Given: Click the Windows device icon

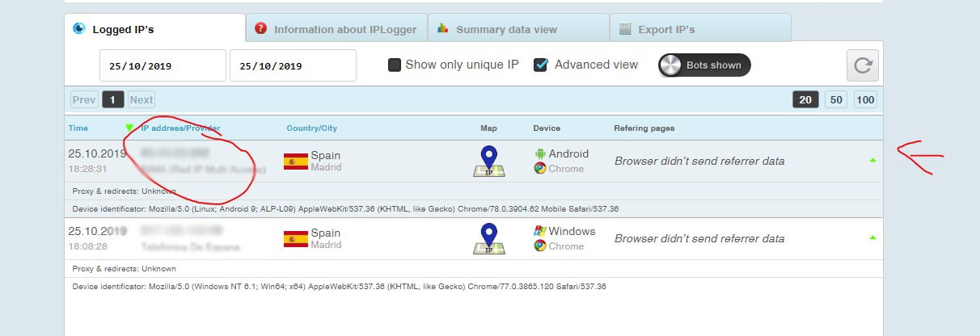Looking at the screenshot, I should tap(540, 231).
